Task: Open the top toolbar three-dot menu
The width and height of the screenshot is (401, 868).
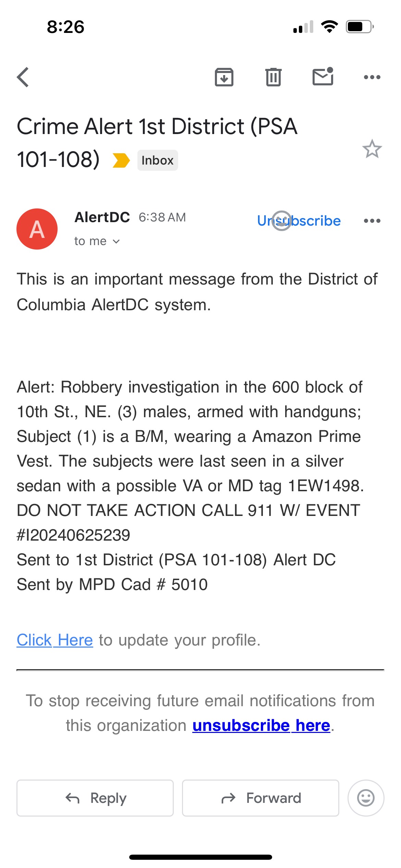Action: coord(372,77)
